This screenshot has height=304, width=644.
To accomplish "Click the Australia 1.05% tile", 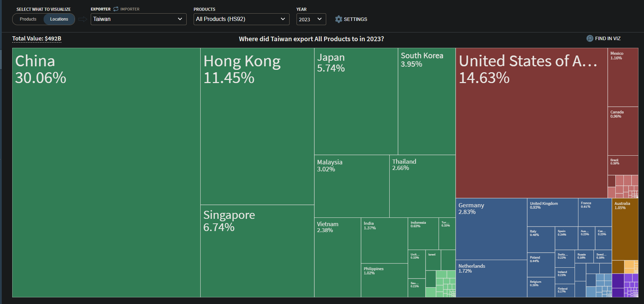I will (625, 229).
